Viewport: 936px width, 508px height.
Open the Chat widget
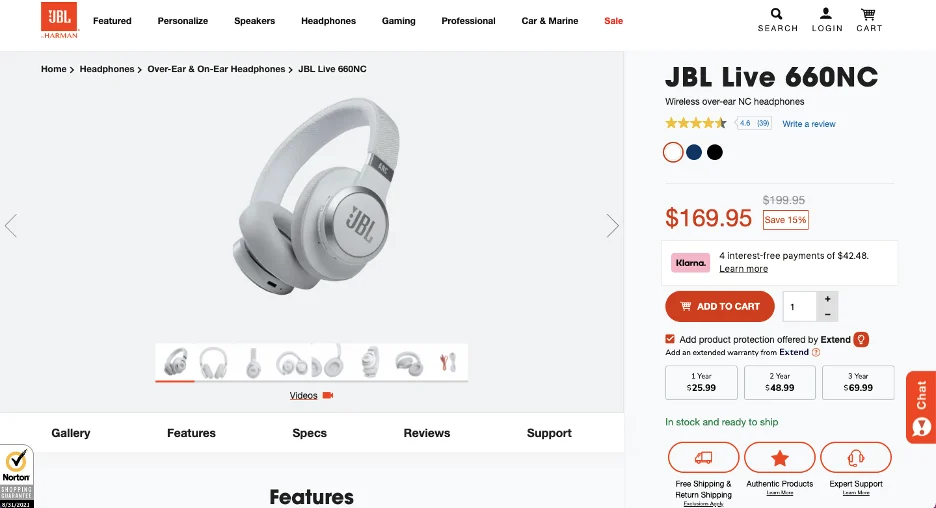click(x=920, y=407)
